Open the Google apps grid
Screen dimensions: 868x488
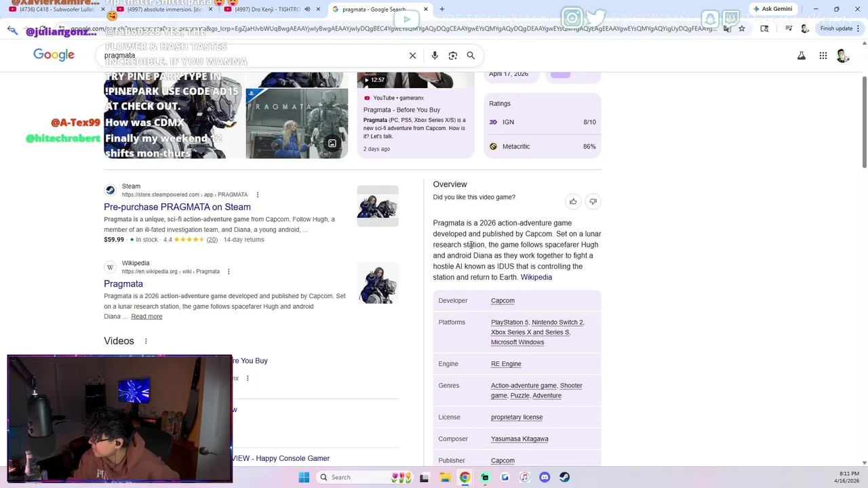point(823,56)
